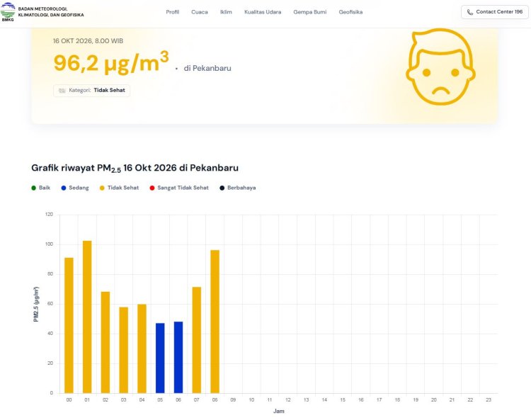Click the Kategori: Tidak Sehat badge
Image resolution: width=531 pixels, height=420 pixels.
pyautogui.click(x=91, y=91)
